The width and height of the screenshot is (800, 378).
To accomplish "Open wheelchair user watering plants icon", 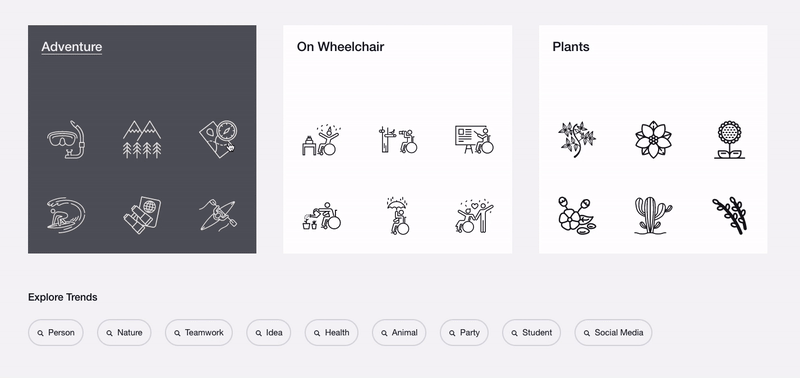I will 321,216.
